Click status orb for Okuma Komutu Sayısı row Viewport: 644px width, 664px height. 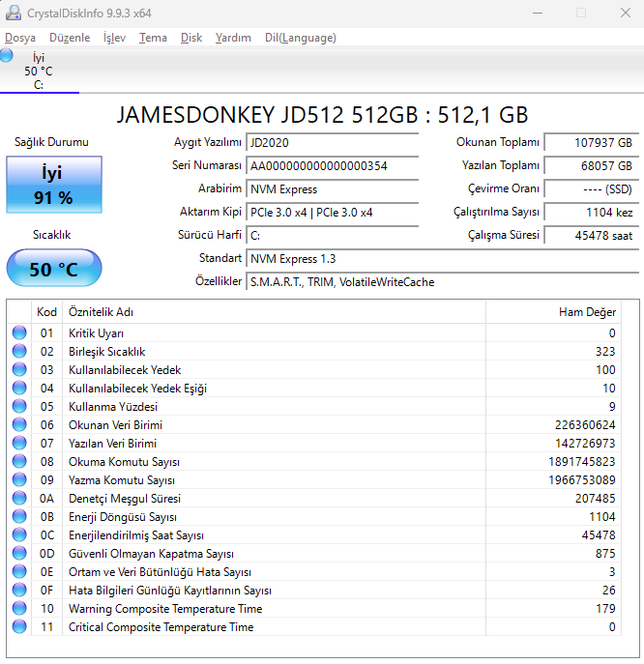click(19, 461)
